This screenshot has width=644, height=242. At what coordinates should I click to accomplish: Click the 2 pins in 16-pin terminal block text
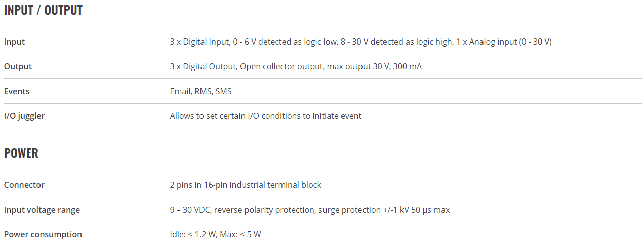point(246,185)
